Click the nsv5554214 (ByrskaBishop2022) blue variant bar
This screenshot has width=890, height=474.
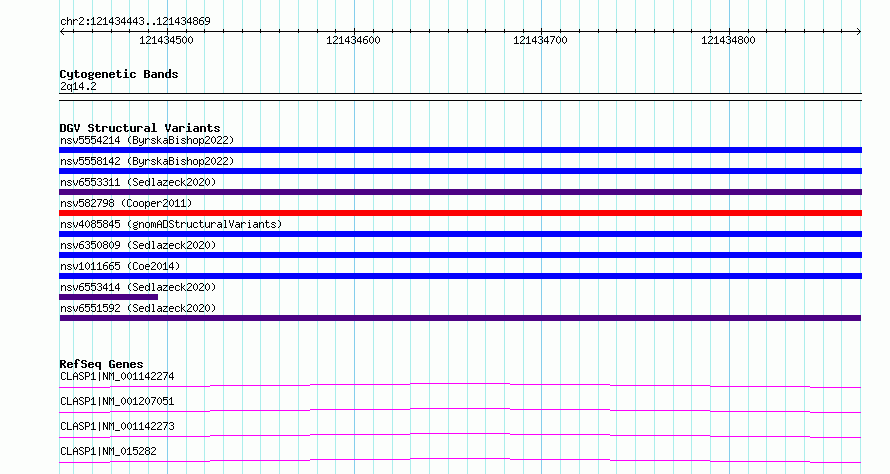pos(460,150)
